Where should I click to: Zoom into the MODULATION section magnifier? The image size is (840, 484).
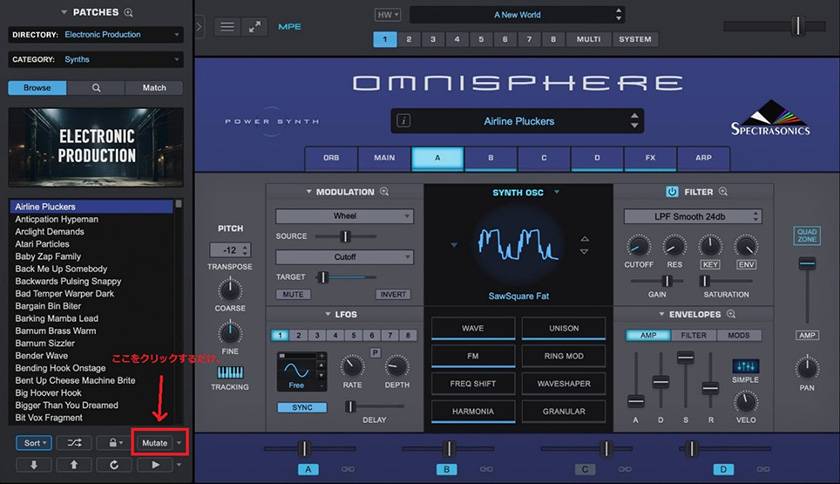[384, 192]
